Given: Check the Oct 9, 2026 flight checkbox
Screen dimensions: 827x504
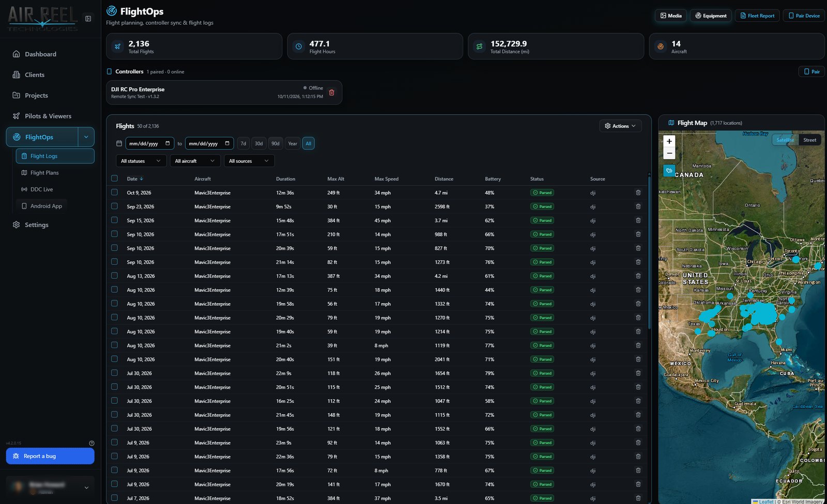Looking at the screenshot, I should [x=115, y=193].
